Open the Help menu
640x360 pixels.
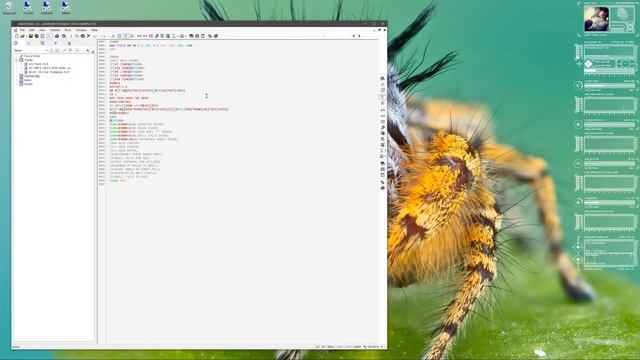pos(94,30)
